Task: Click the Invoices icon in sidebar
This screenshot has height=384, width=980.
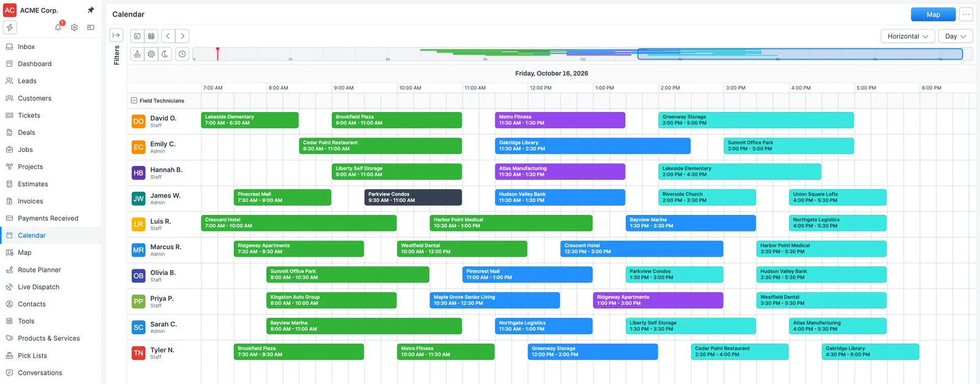Action: 9,201
